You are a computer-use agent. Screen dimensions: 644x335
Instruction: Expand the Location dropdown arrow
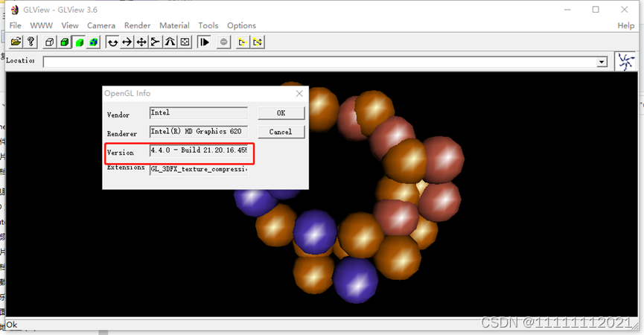click(x=602, y=63)
